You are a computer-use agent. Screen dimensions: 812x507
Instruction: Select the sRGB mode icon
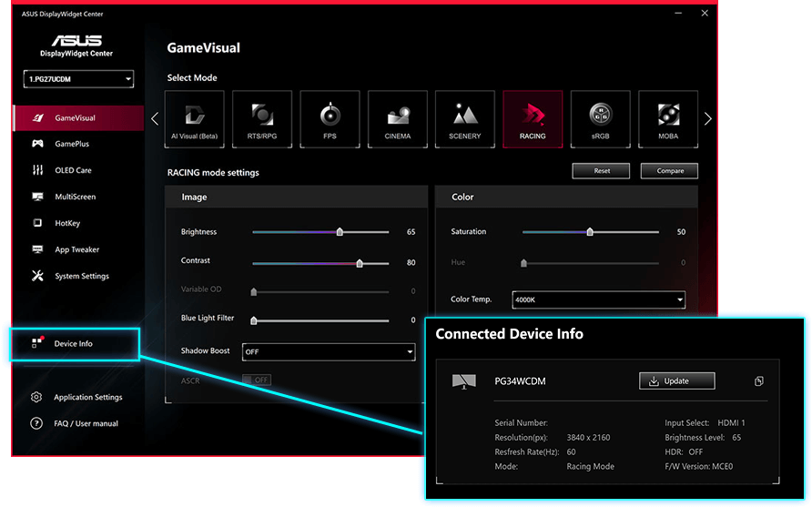click(x=601, y=119)
